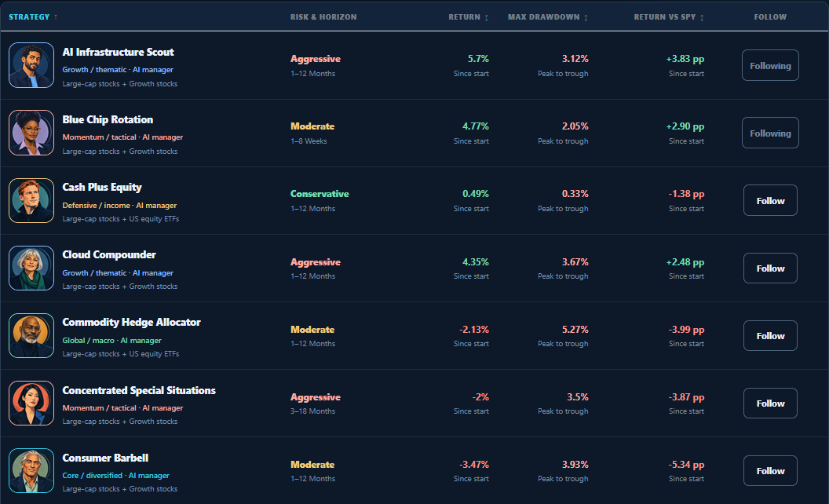This screenshot has width=829, height=504.
Task: Click the Risk & Horizon column header
Action: coord(323,17)
